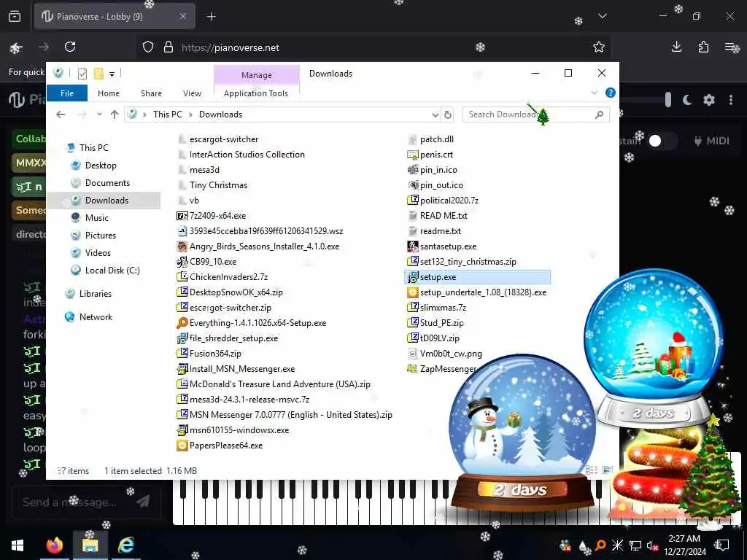Close the Pianoverse browser tab

183,16
